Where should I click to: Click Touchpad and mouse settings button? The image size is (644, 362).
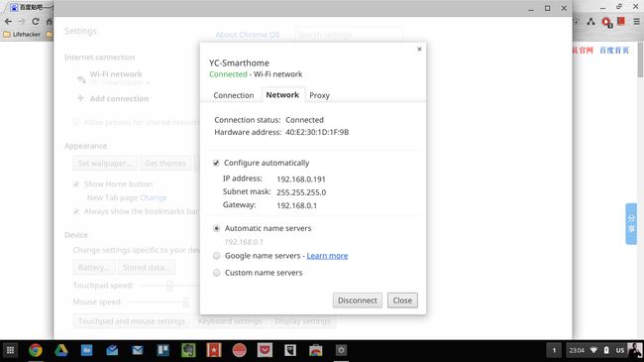(x=132, y=321)
